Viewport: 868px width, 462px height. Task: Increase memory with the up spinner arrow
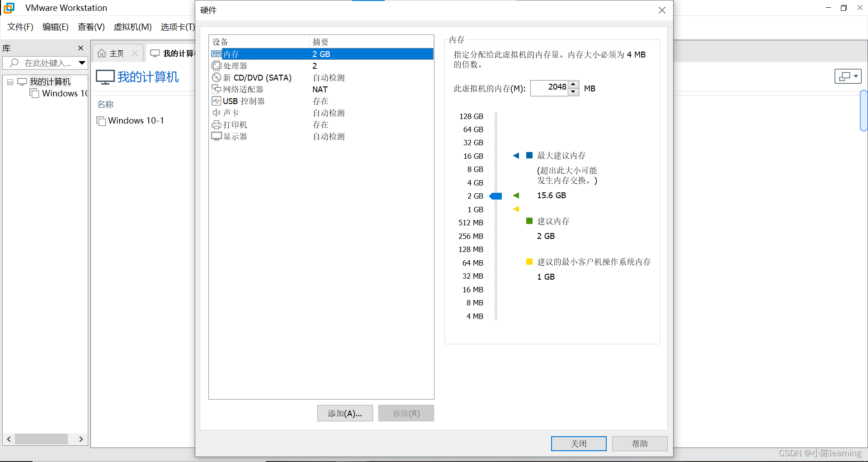(x=573, y=84)
